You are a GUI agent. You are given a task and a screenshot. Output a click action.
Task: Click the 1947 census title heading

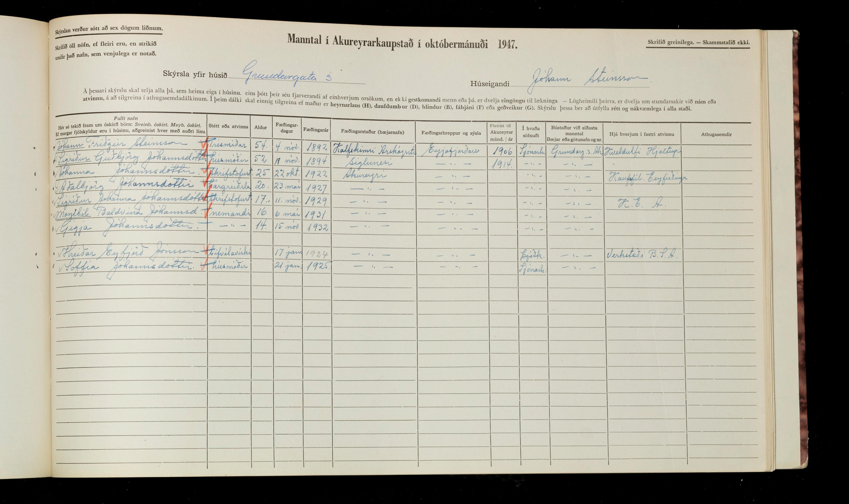tap(402, 42)
